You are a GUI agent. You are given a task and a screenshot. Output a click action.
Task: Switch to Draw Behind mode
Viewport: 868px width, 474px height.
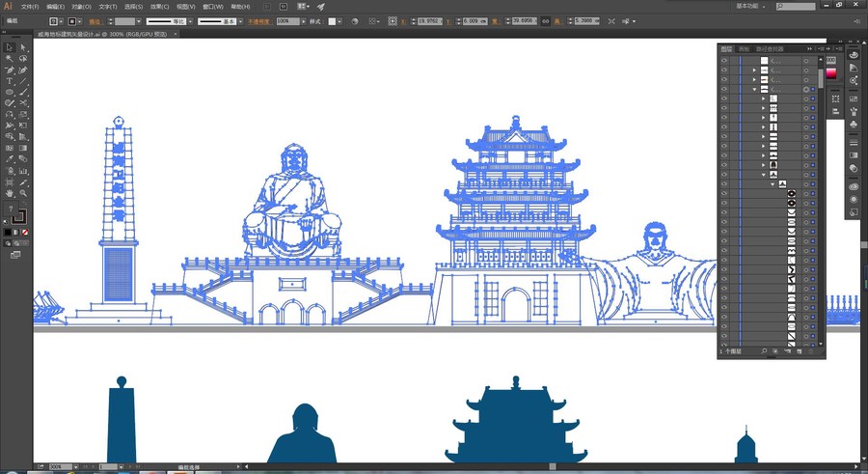[x=18, y=243]
